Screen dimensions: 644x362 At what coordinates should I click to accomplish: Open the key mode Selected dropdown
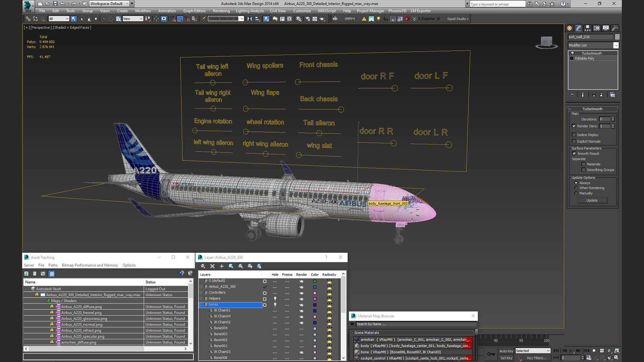point(533,351)
